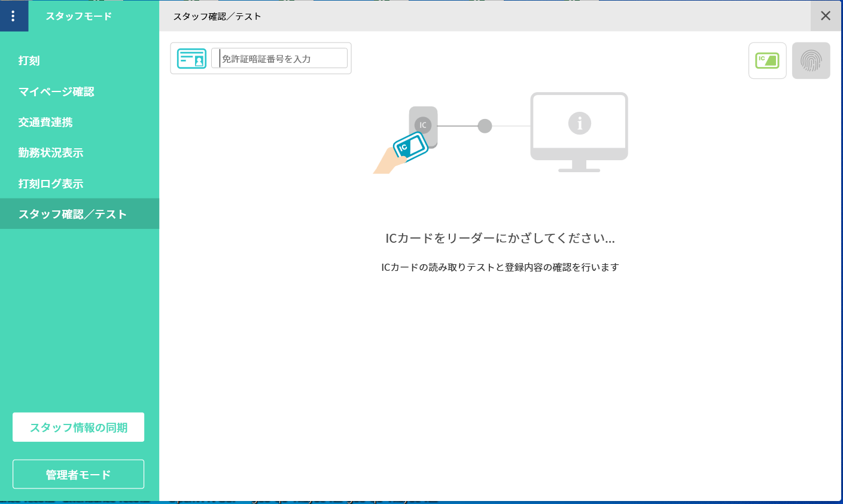Click the ICカードをリーダーにかざしてください text

500,239
